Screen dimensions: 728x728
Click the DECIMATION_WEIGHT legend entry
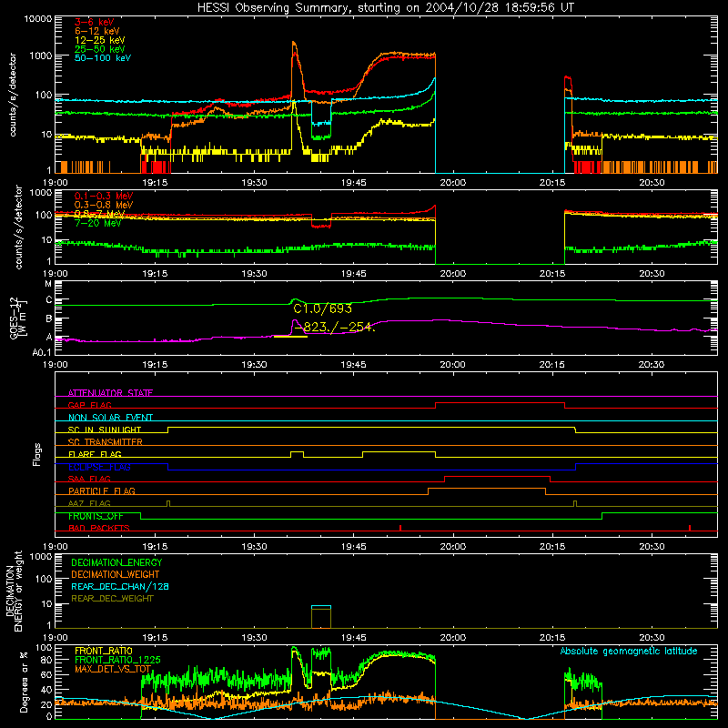(116, 574)
